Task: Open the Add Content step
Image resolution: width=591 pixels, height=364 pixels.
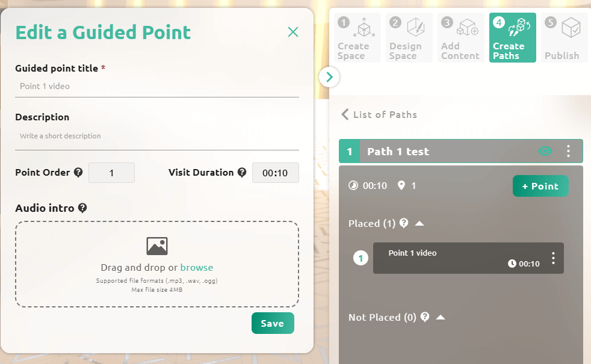Action: click(x=461, y=37)
